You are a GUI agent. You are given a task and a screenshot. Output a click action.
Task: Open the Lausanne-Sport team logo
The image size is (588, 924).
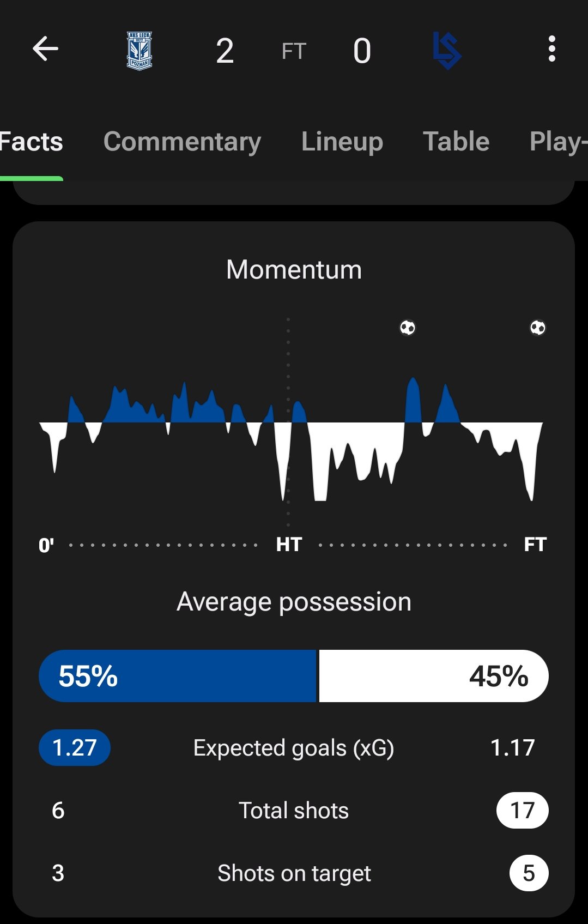coord(447,51)
